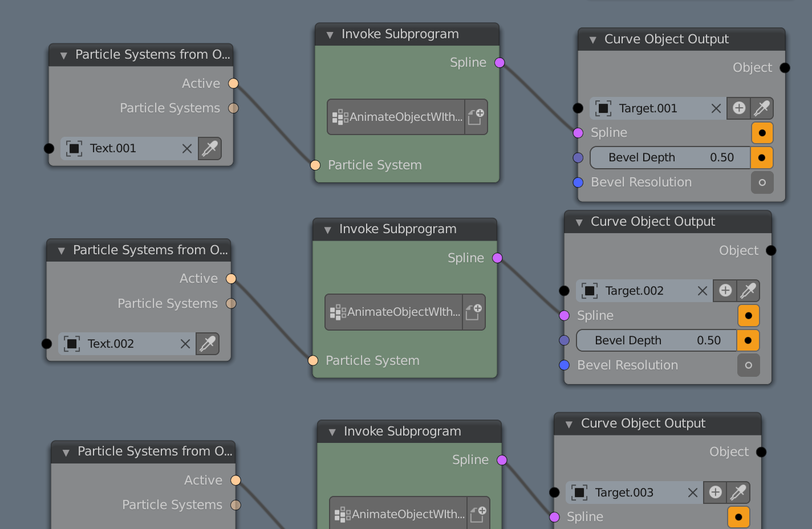The width and height of the screenshot is (812, 529).
Task: Toggle Bevel Resolution use button in Target.001 node
Action: tap(762, 182)
